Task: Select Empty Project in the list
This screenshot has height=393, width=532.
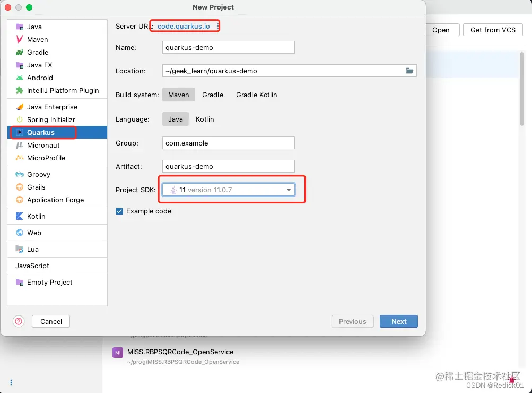Action: tap(57, 282)
